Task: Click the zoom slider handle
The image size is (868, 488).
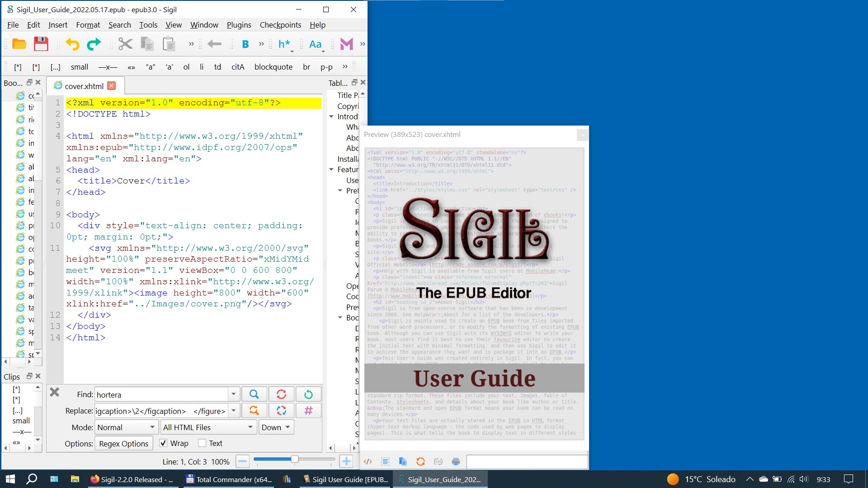Action: point(294,460)
